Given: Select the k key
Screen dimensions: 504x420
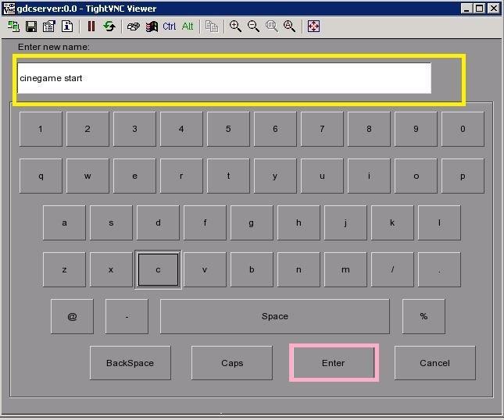Looking at the screenshot, I should (x=392, y=222).
